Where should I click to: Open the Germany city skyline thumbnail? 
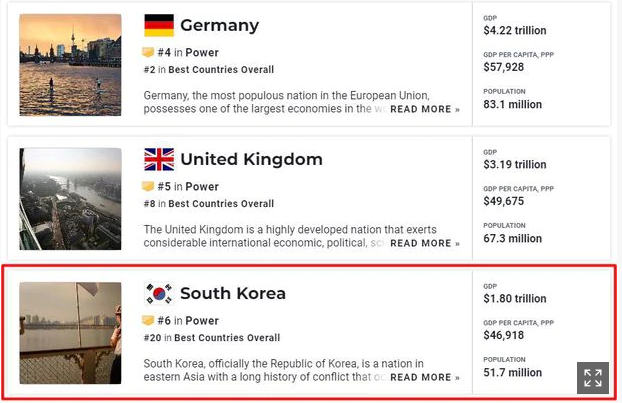70,64
